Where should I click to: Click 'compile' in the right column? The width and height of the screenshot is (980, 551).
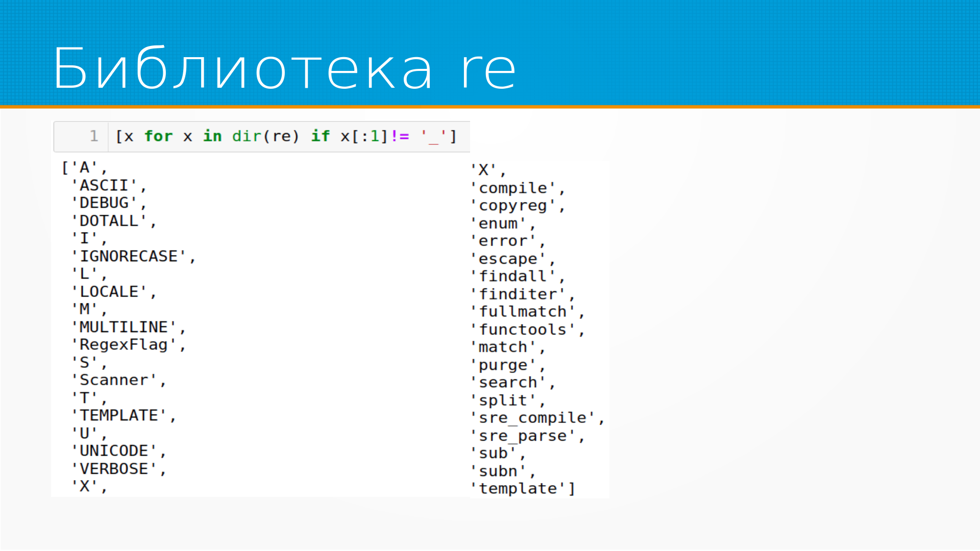click(512, 188)
